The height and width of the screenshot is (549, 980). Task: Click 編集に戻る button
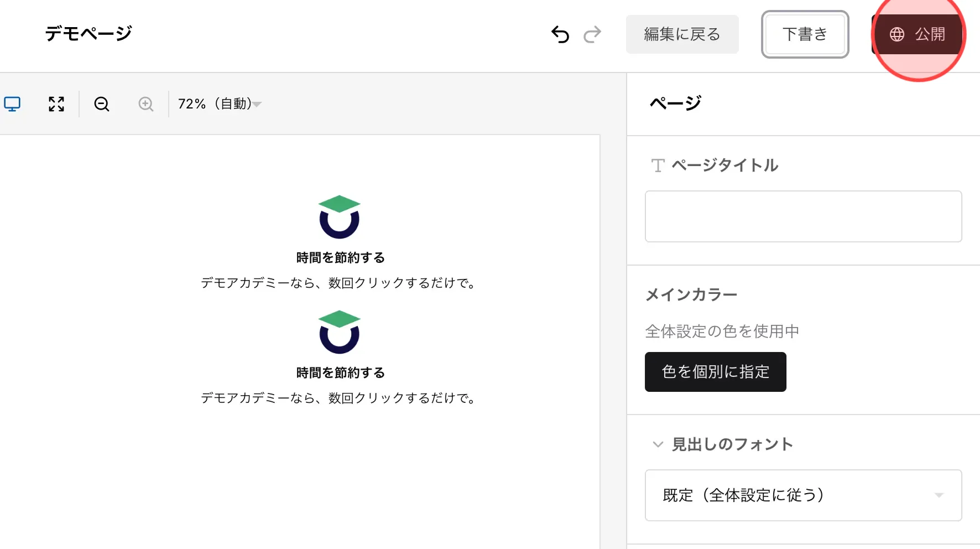tap(682, 34)
